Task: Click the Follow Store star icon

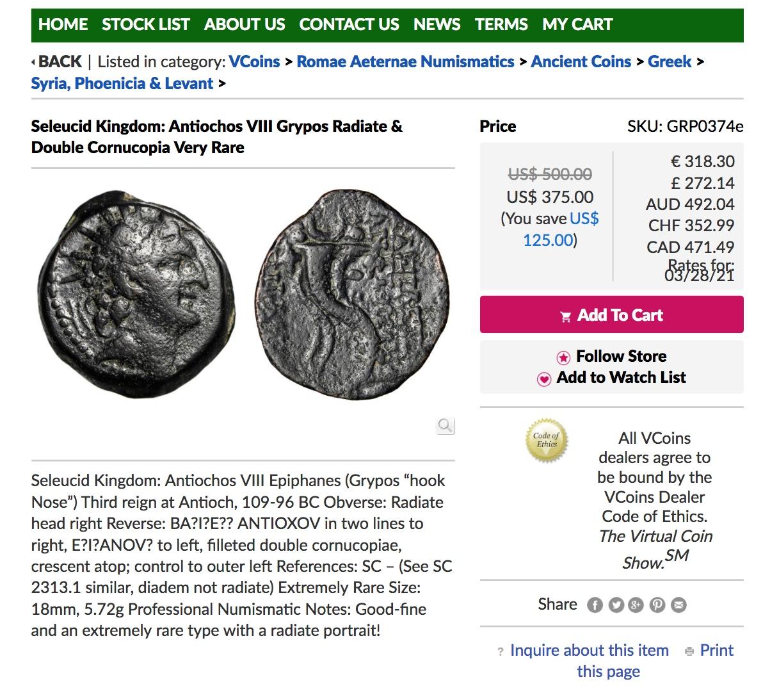Action: [563, 357]
